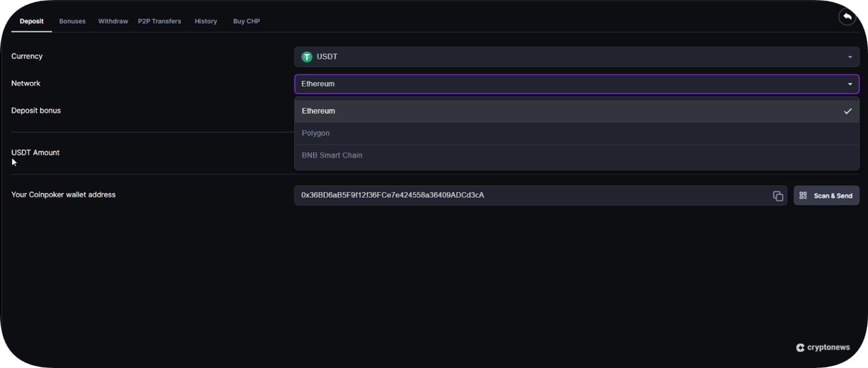Collapse the Network dropdown arrow
868x368 pixels.
(849, 84)
